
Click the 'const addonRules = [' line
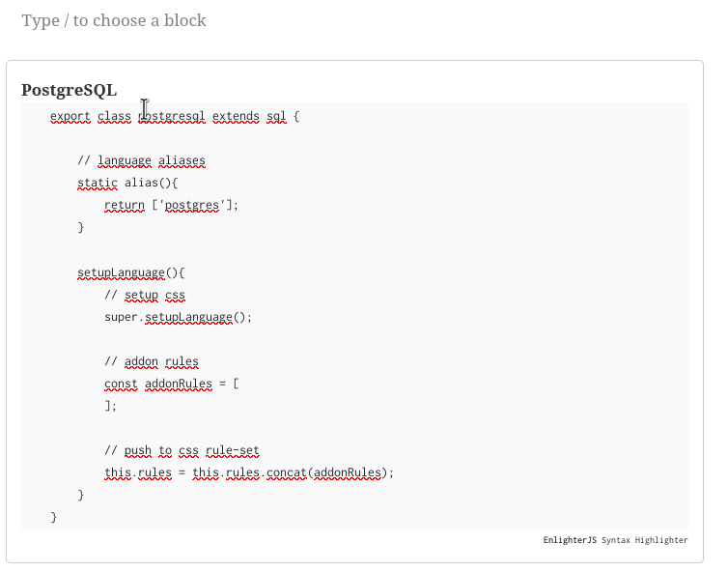click(x=171, y=385)
